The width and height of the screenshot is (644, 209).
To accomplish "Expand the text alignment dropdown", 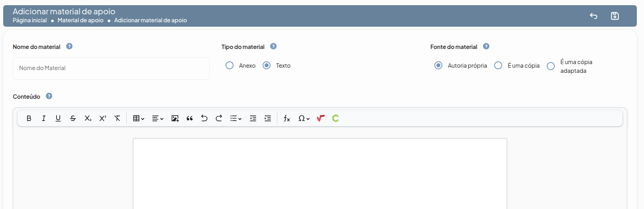I will [x=158, y=118].
